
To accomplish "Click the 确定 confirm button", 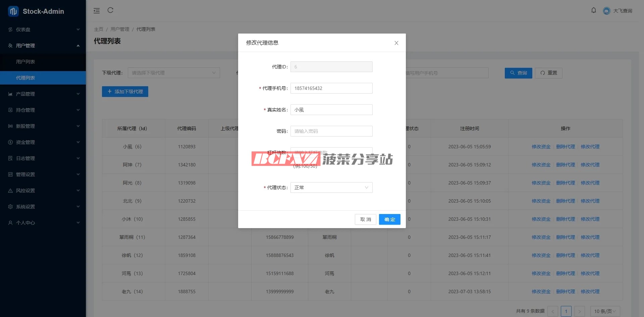I will point(389,219).
